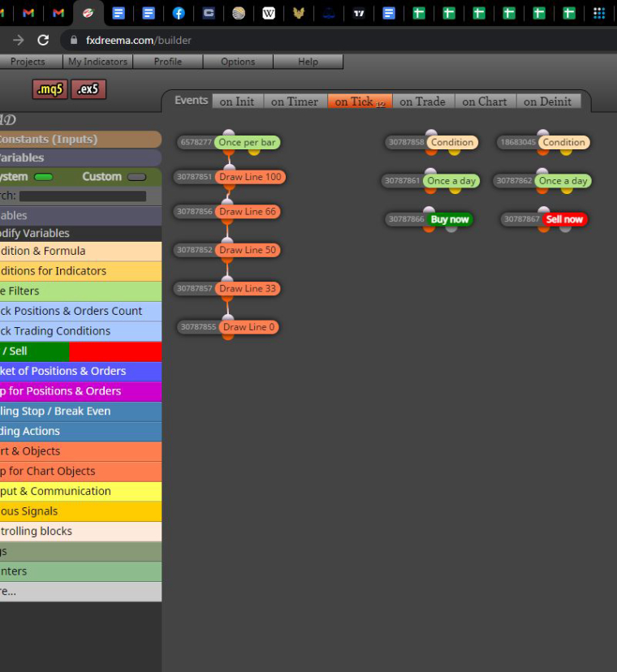Open the first Gmail tab
Image resolution: width=617 pixels, height=672 pixels.
pyautogui.click(x=28, y=13)
